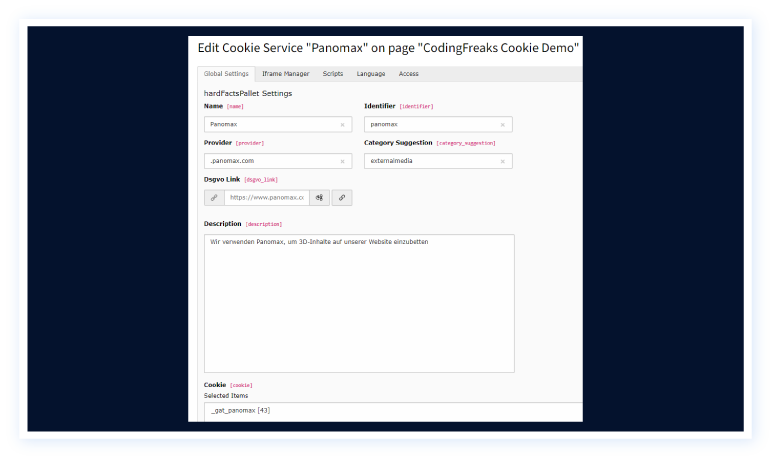Open the Access tab
The width and height of the screenshot is (770, 456).
(x=409, y=74)
